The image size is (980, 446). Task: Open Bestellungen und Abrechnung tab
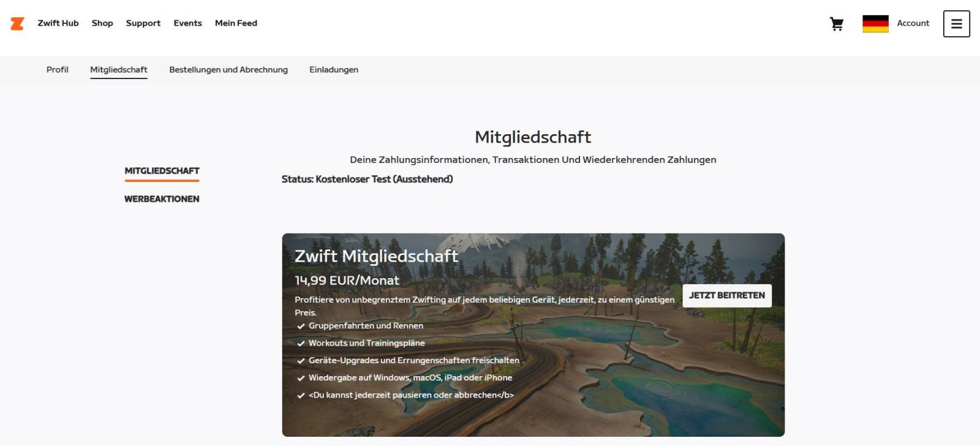pos(228,70)
